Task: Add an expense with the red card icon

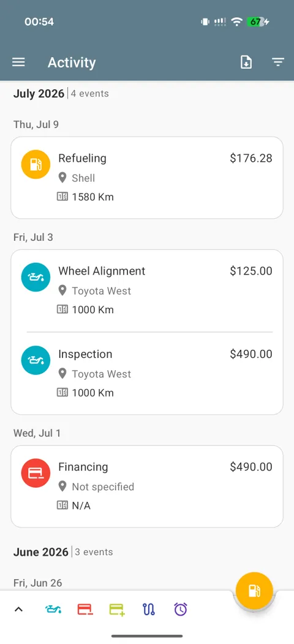Action: (x=85, y=609)
